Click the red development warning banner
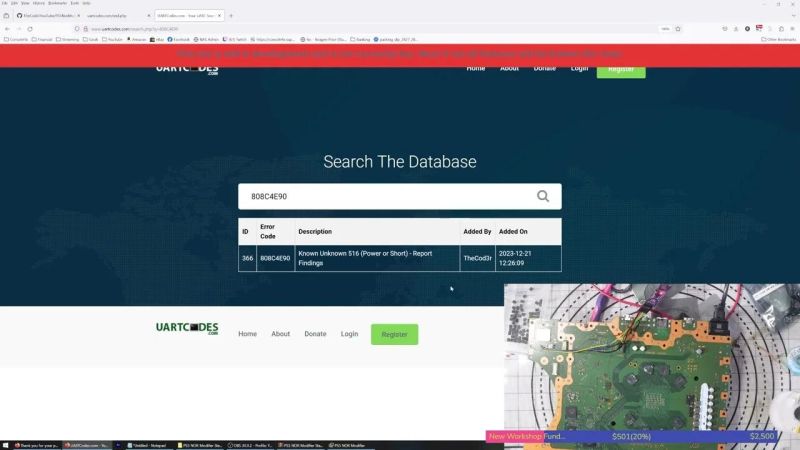This screenshot has height=450, width=800. (400, 55)
